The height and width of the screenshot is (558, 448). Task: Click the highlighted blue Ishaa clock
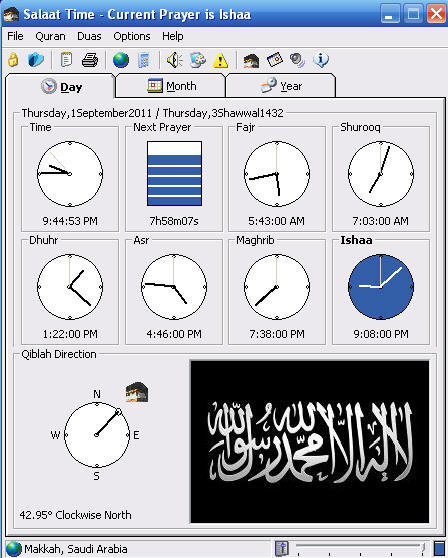[x=381, y=286]
